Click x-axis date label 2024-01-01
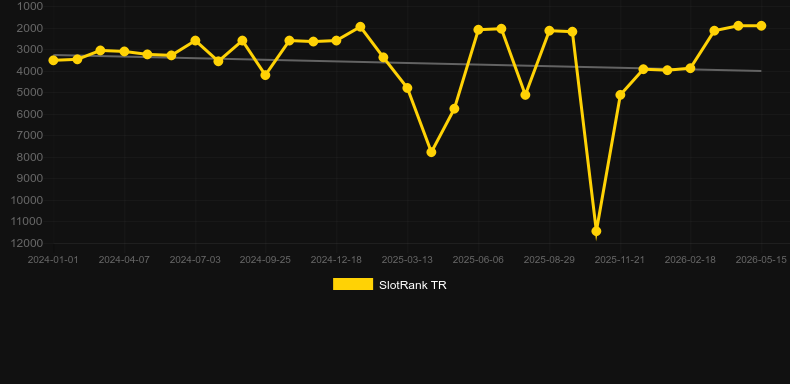Image resolution: width=790 pixels, height=384 pixels. tap(53, 260)
